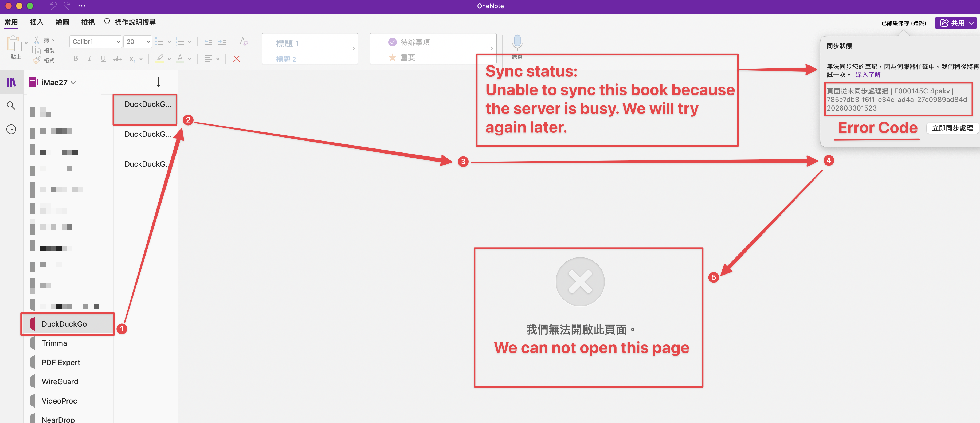Click 已離線儲存 (錯誤) sync status
Image resolution: width=980 pixels, height=423 pixels.
point(904,23)
